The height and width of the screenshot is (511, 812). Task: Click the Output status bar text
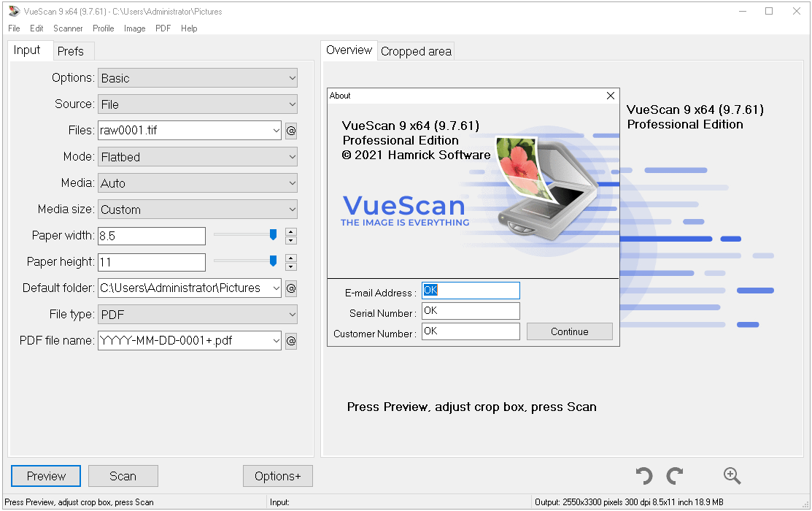[629, 502]
